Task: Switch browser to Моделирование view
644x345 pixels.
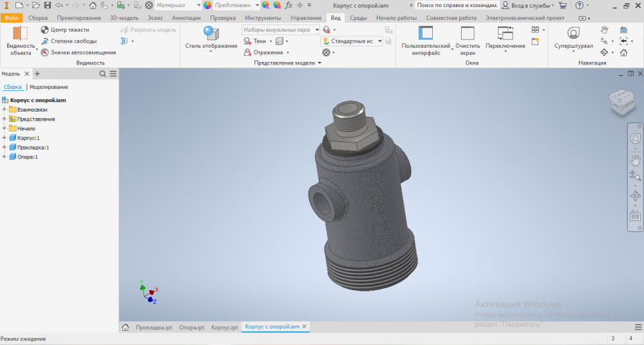Action: 49,87
